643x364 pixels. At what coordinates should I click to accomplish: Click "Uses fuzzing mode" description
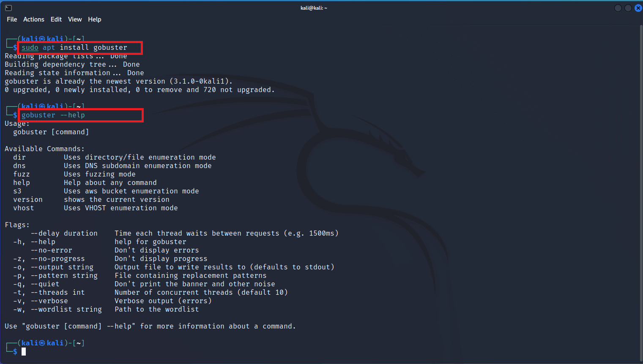(100, 174)
